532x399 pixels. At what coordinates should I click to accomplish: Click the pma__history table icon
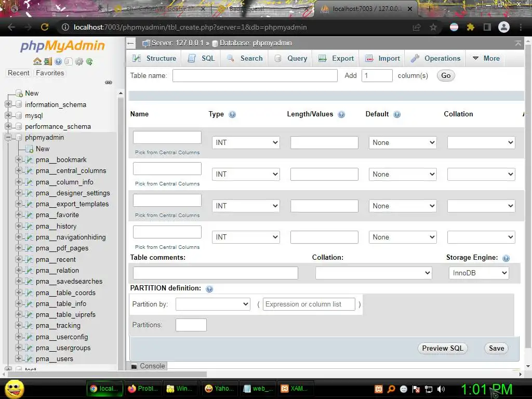coord(30,227)
